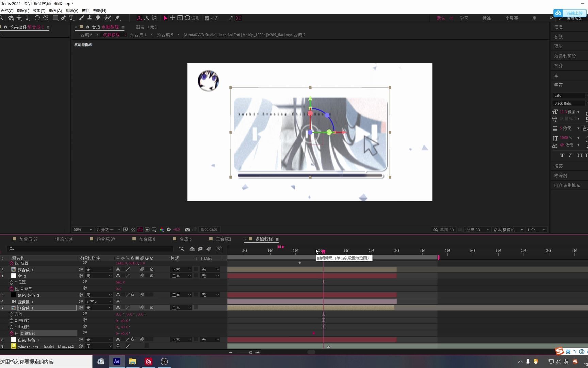Switch to the 合成 6 timeline tab
Screen dimensions: 588x368
(185, 239)
